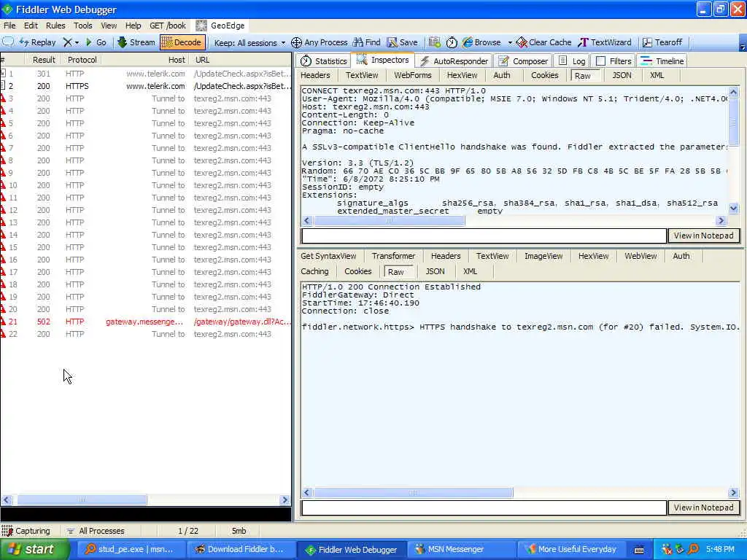Image resolution: width=747 pixels, height=560 pixels.
Task: Click the timer clock toolbar icon
Action: (x=452, y=43)
